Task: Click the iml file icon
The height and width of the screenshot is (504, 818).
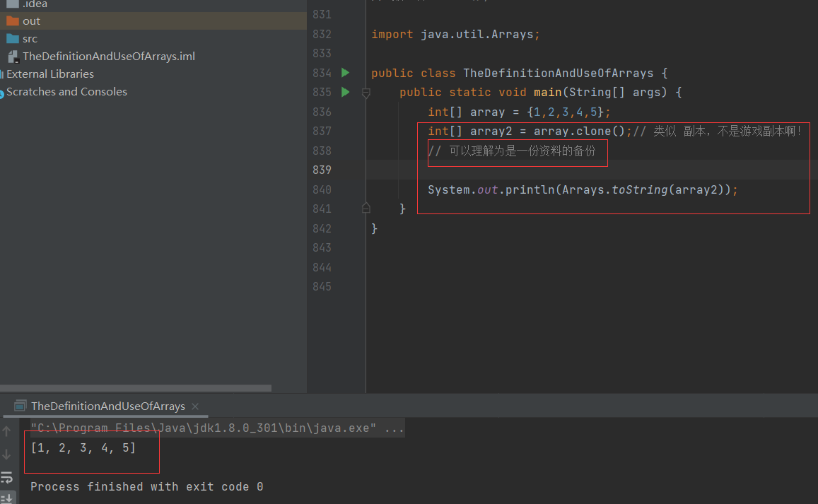Action: click(x=13, y=57)
